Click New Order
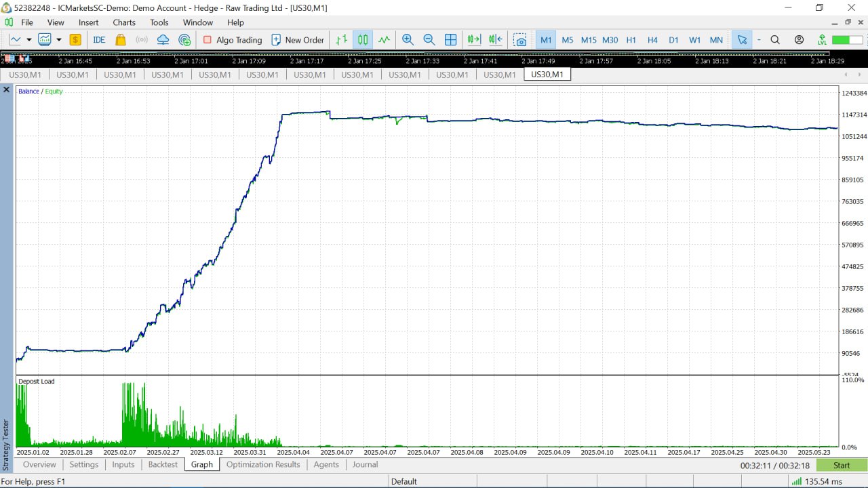This screenshot has width=868, height=488. click(x=298, y=40)
